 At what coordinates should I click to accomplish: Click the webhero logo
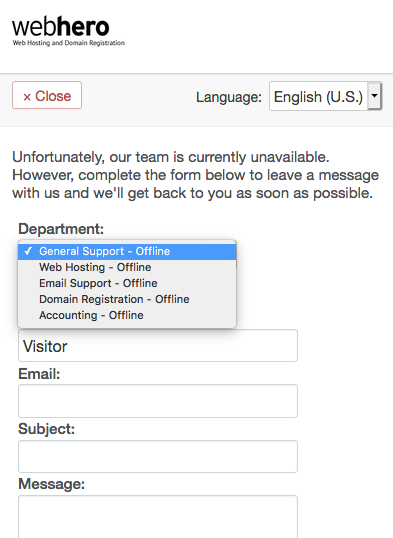pyautogui.click(x=68, y=31)
